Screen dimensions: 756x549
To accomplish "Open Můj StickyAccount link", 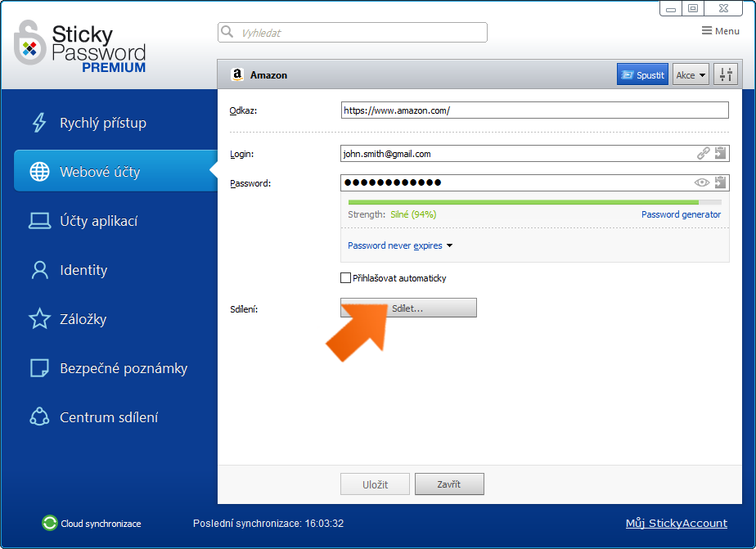I will click(x=677, y=523).
